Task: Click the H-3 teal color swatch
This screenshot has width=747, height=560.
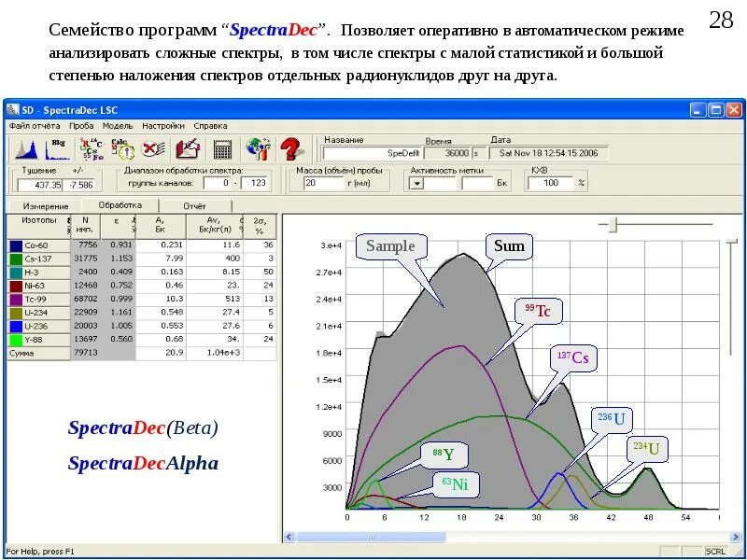Action: [x=16, y=273]
